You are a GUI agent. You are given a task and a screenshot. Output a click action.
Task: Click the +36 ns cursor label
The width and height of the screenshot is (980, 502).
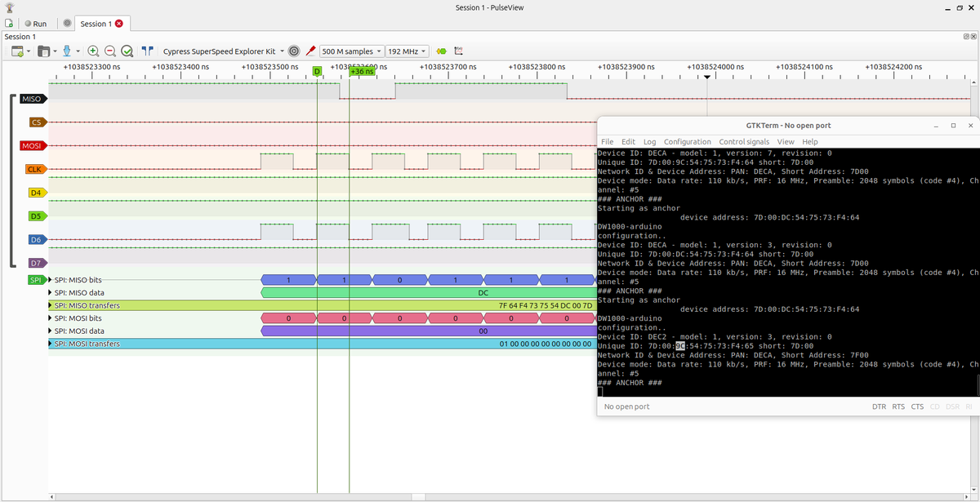tap(361, 72)
